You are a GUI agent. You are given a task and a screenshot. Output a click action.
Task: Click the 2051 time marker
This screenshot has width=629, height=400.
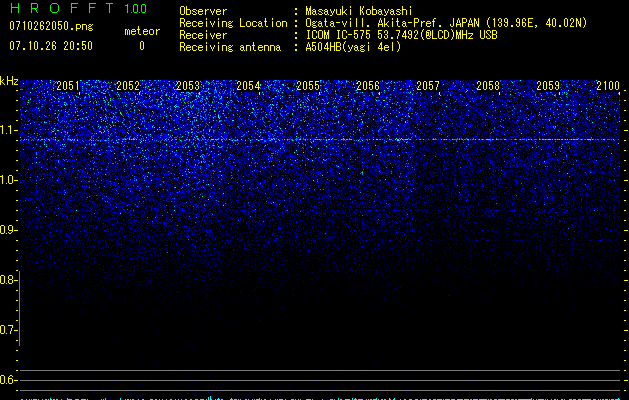[x=68, y=86]
